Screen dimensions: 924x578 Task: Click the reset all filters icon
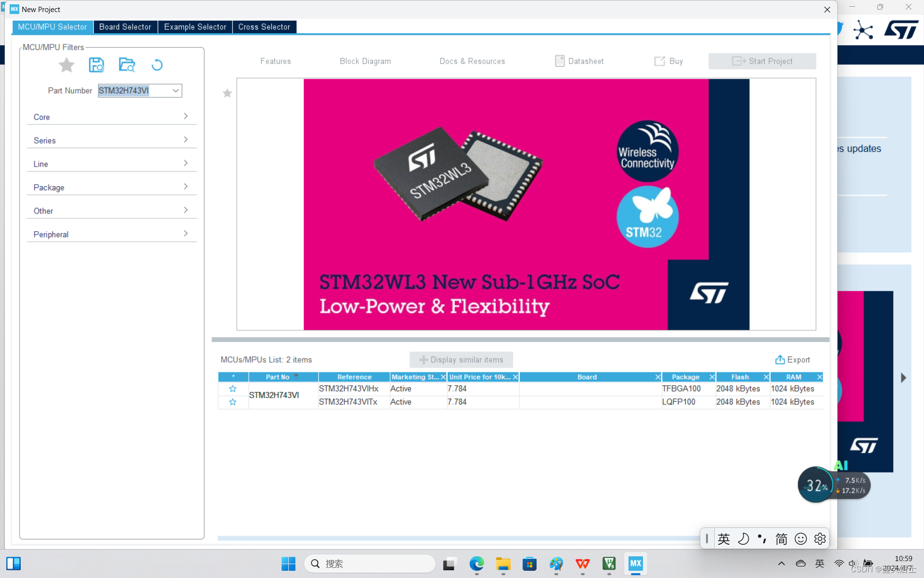tap(157, 65)
